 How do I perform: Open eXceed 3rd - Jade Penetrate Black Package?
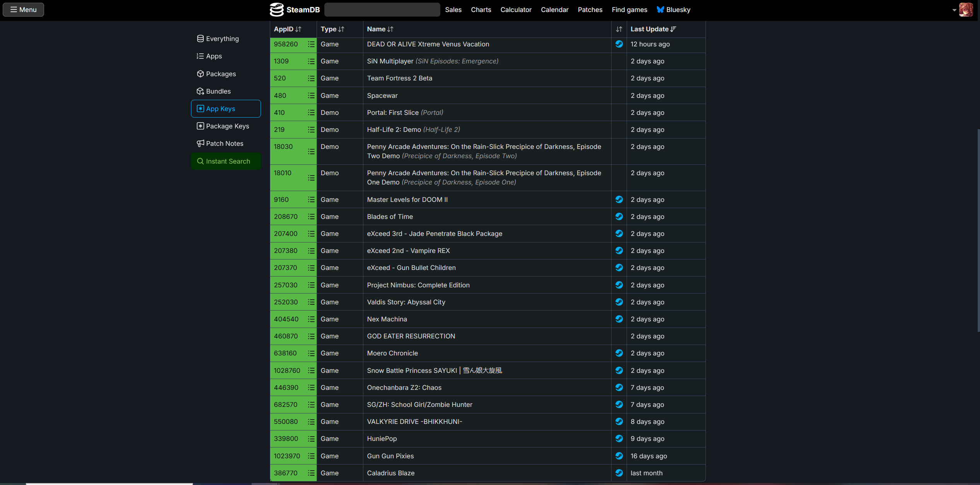[435, 234]
